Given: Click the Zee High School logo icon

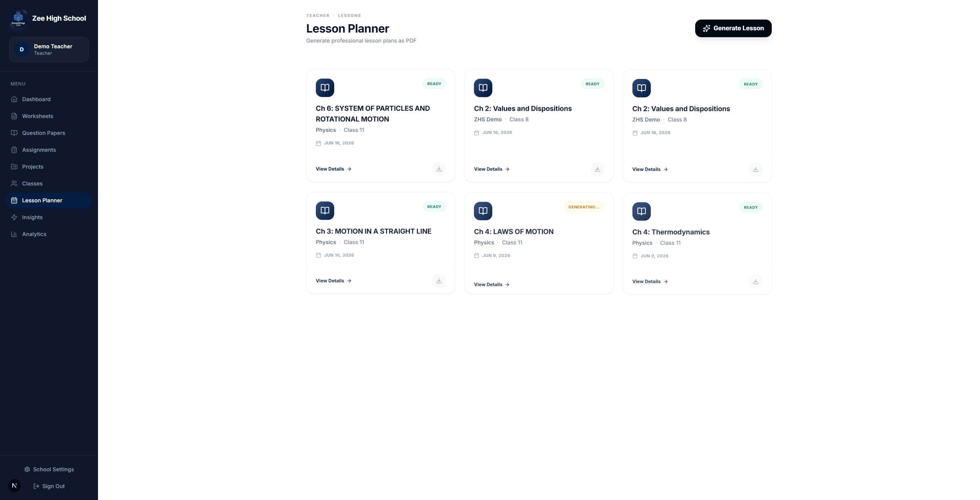Looking at the screenshot, I should pos(18,18).
